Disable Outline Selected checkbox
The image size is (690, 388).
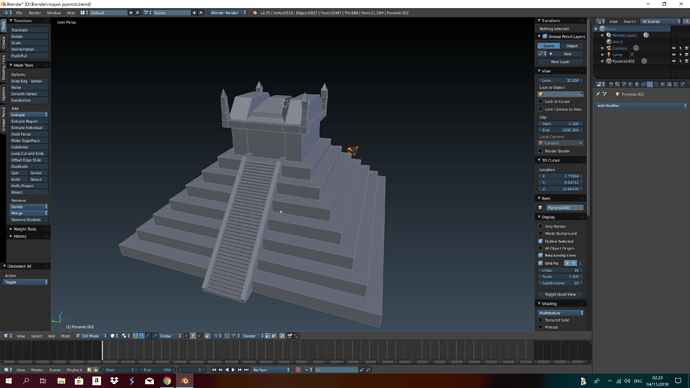point(540,241)
